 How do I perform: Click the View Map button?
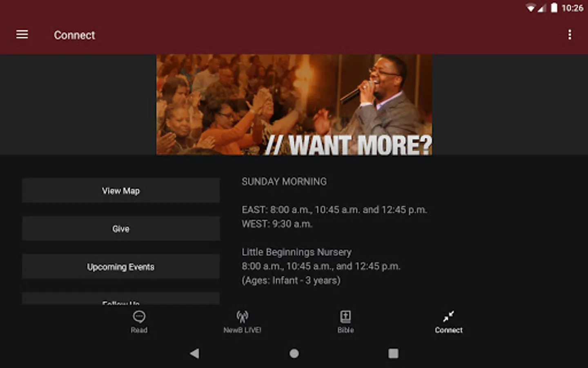[x=121, y=191]
